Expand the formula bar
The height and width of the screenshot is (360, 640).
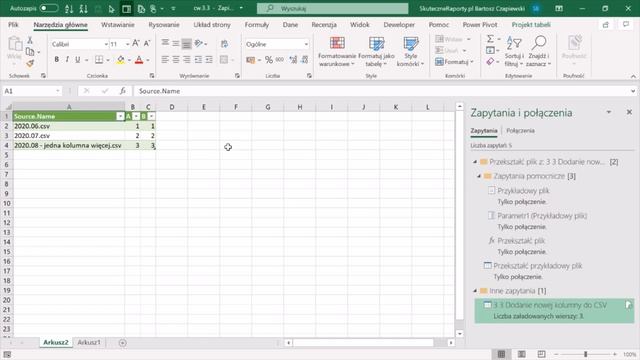coord(633,91)
